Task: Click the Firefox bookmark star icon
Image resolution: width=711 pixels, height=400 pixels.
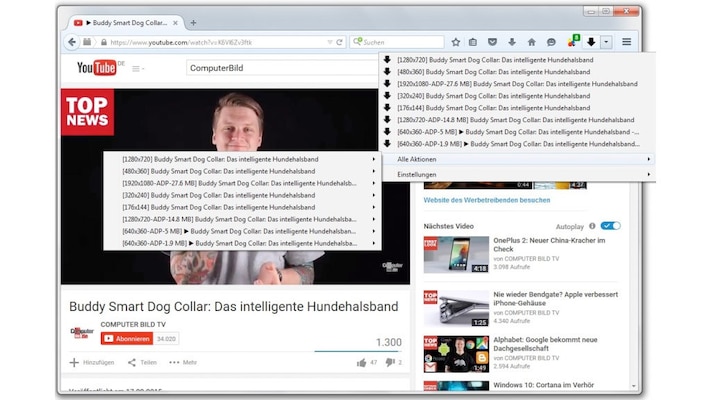Action: coord(456,42)
